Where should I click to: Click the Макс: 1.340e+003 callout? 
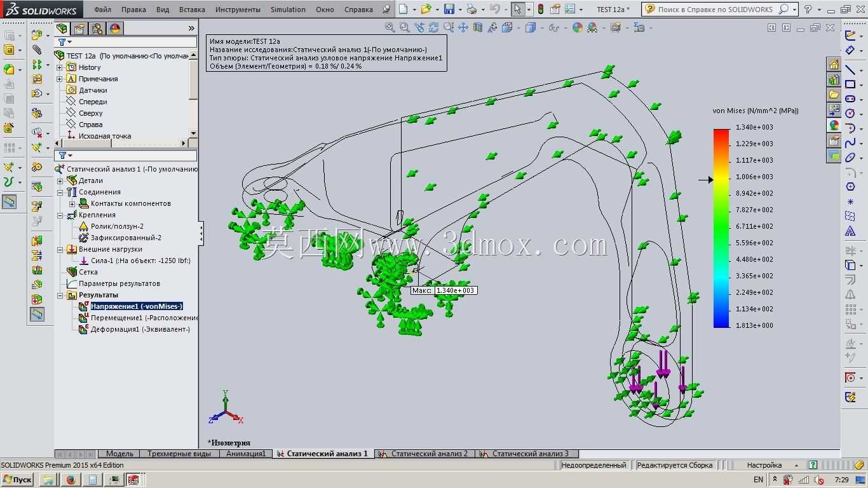tap(444, 290)
